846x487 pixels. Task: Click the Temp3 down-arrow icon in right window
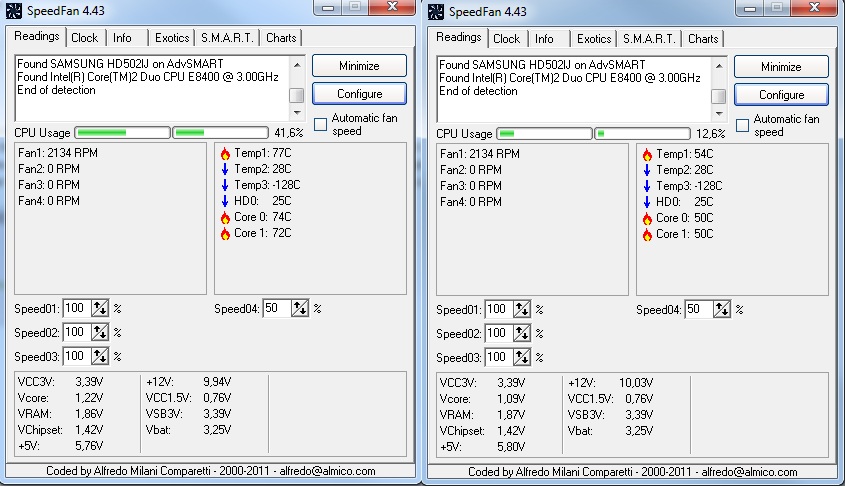click(647, 187)
